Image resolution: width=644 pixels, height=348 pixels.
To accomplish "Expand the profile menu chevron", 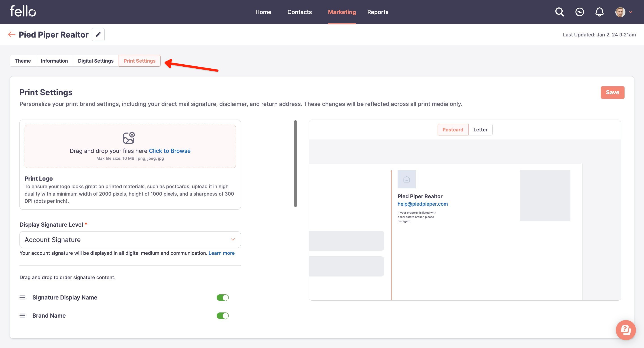I will [631, 12].
